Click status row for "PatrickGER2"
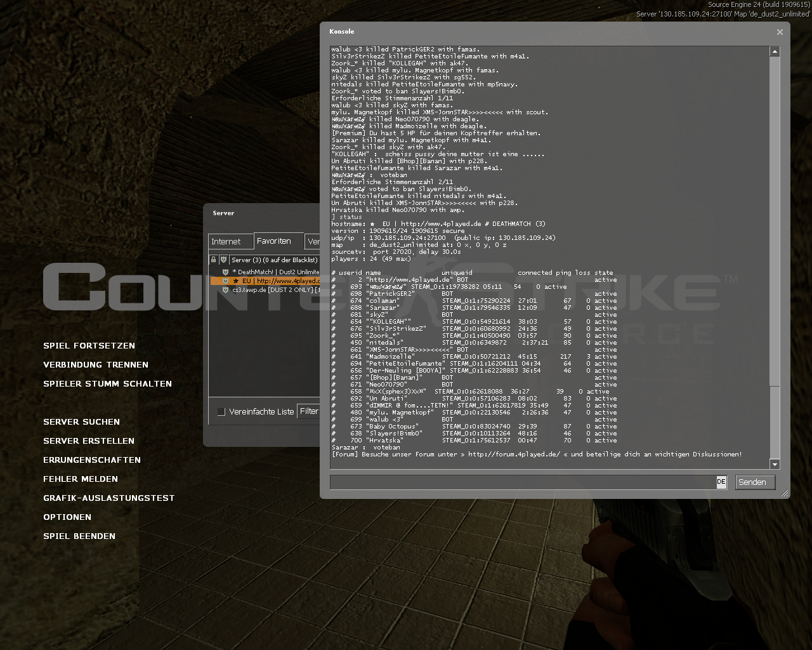Image resolution: width=812 pixels, height=650 pixels. (x=474, y=294)
